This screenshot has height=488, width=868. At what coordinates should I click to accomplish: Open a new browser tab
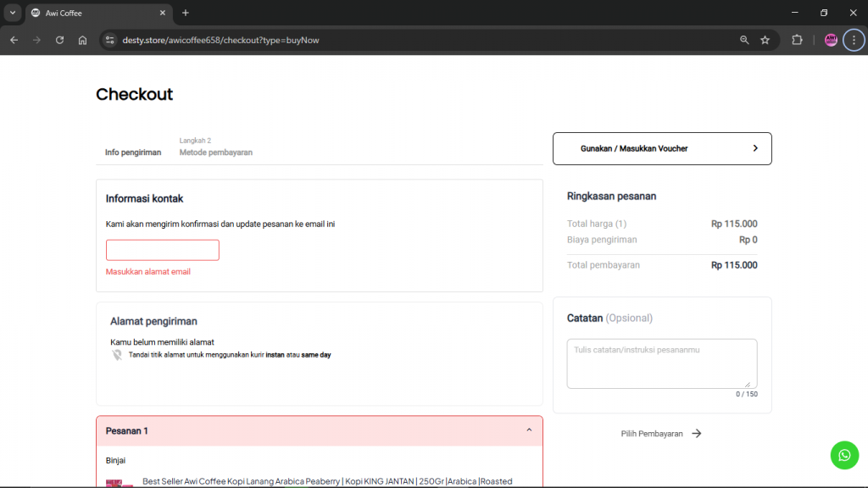coord(186,13)
